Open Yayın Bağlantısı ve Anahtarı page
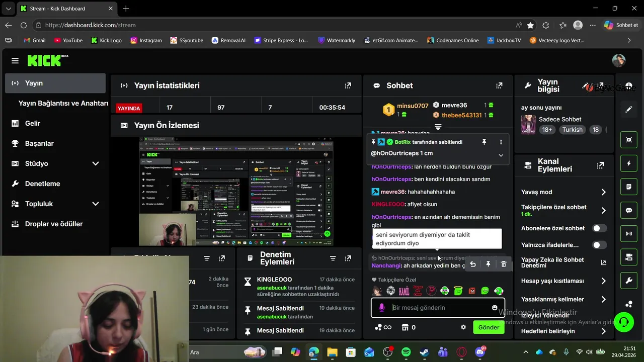644x362 pixels. coord(63,103)
